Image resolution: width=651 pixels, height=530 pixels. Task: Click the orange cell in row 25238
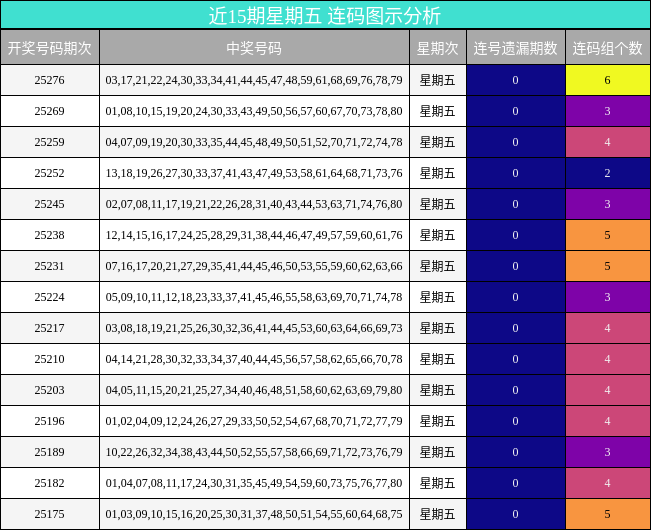[x=607, y=235]
